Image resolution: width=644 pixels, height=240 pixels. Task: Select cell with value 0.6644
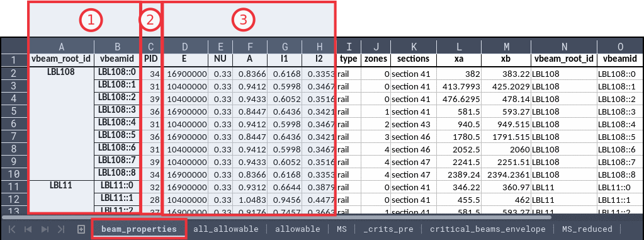pos(284,187)
